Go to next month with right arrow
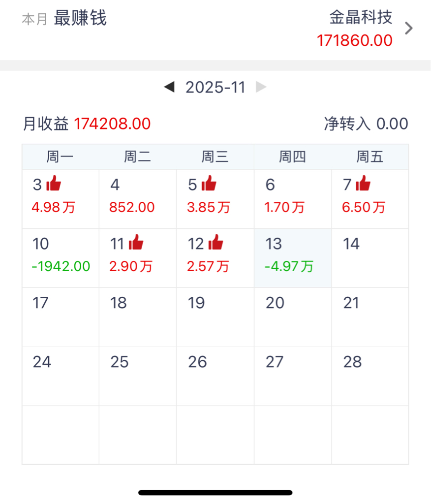The width and height of the screenshot is (431, 504). click(x=261, y=88)
